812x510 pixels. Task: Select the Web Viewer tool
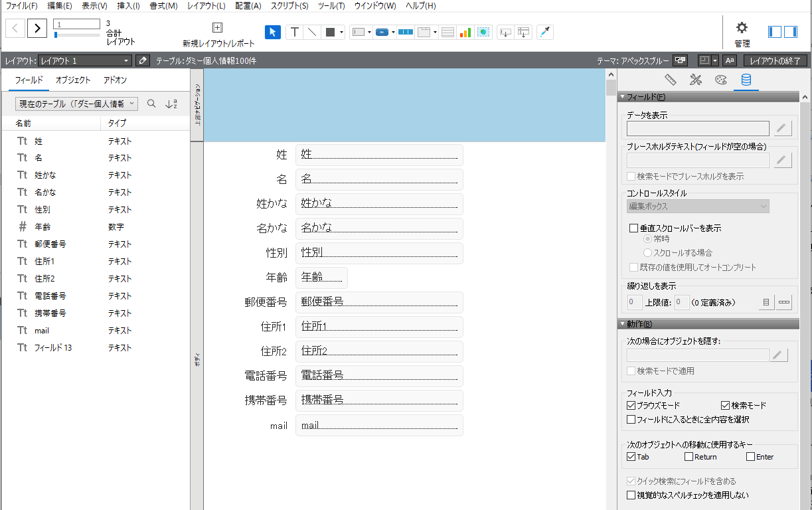(x=483, y=32)
